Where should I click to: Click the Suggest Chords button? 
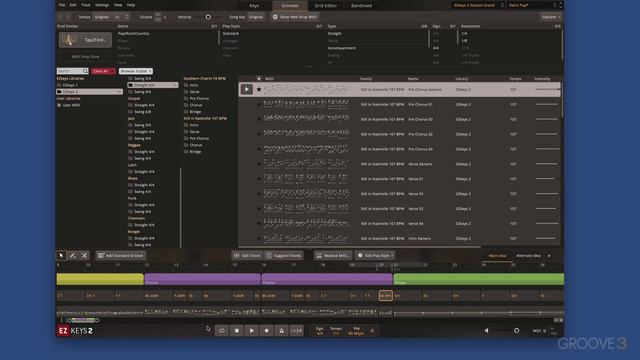click(284, 256)
